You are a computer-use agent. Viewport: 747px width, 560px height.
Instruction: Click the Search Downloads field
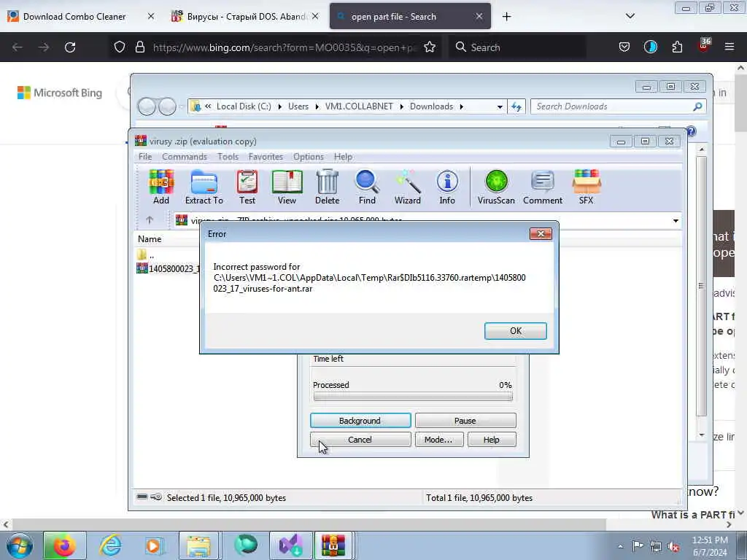[x=619, y=106]
